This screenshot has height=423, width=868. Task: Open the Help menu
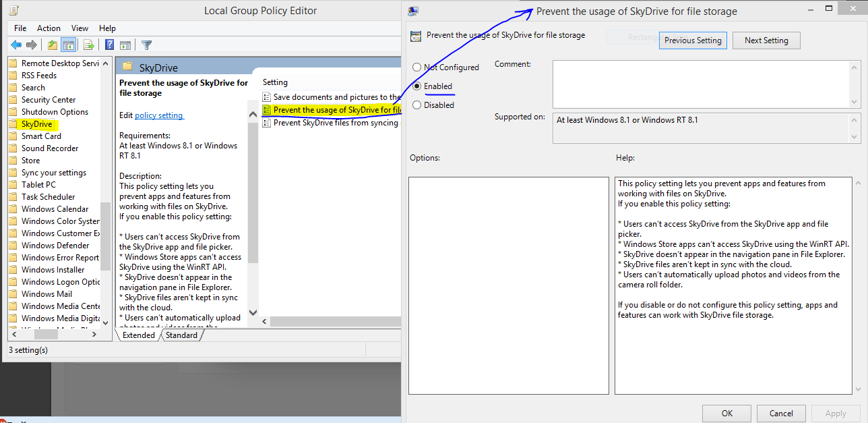pos(107,28)
